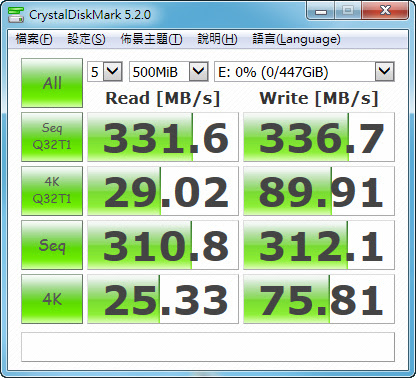
Task: Open the 語言(Language) menu
Action: tap(296, 39)
